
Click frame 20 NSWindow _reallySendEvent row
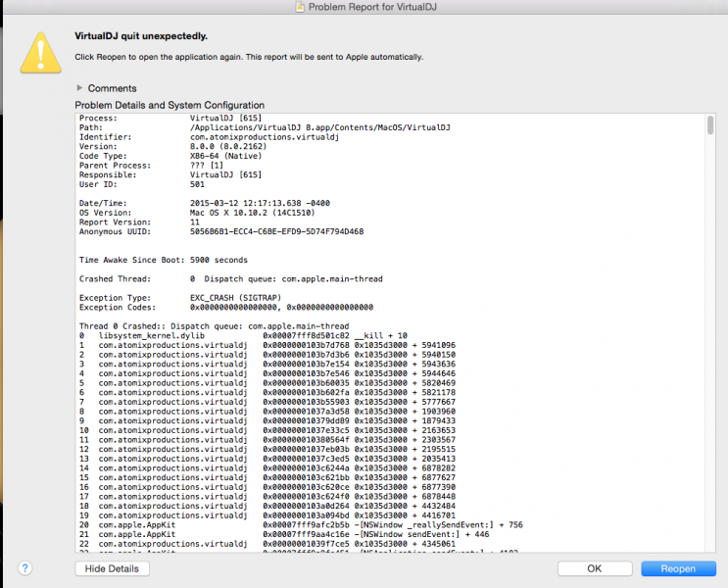click(301, 525)
